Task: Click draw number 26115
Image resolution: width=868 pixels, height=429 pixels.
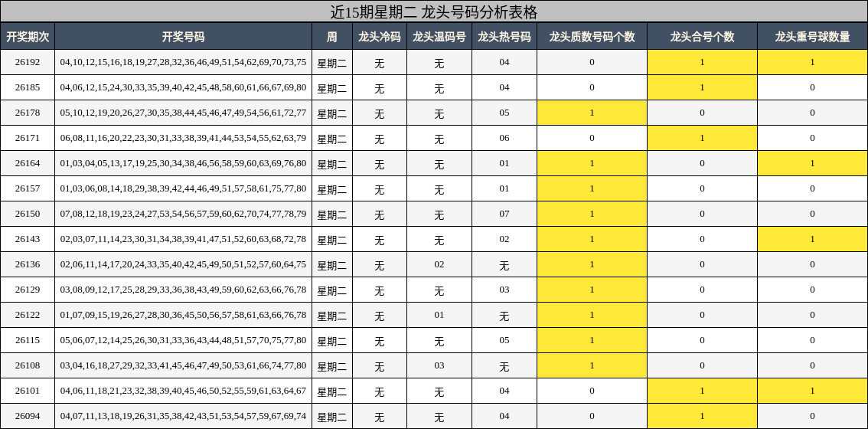Action: point(28,340)
